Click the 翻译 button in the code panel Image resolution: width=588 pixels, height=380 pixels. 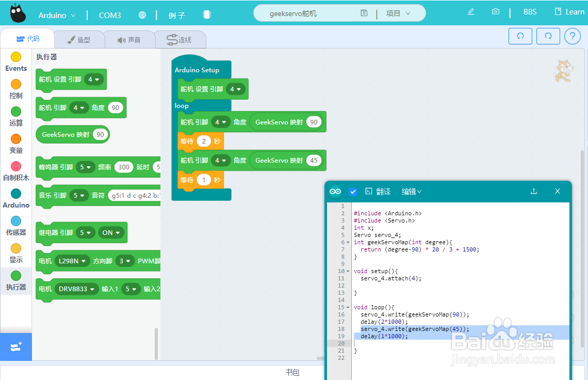point(378,192)
